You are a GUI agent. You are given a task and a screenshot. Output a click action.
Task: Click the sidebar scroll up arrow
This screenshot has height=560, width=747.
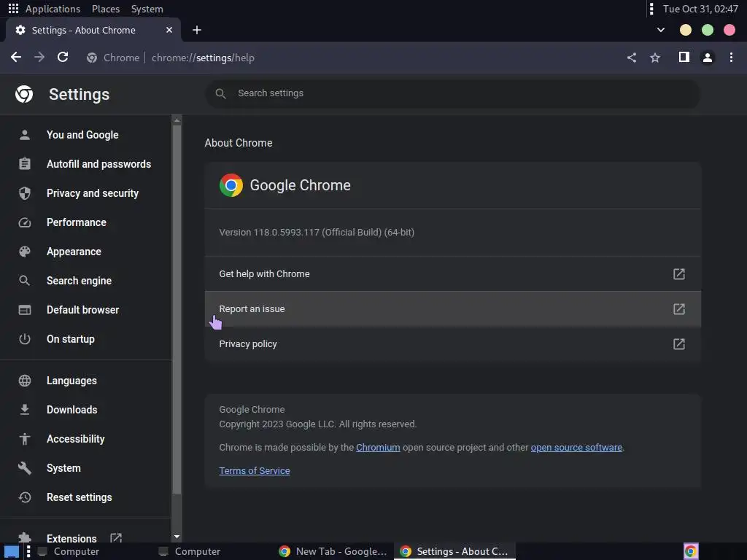point(177,120)
